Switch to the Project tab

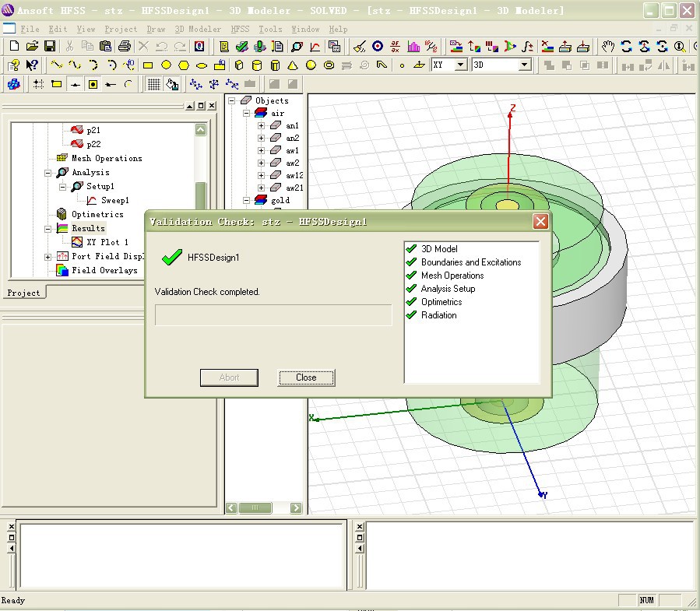click(x=23, y=293)
